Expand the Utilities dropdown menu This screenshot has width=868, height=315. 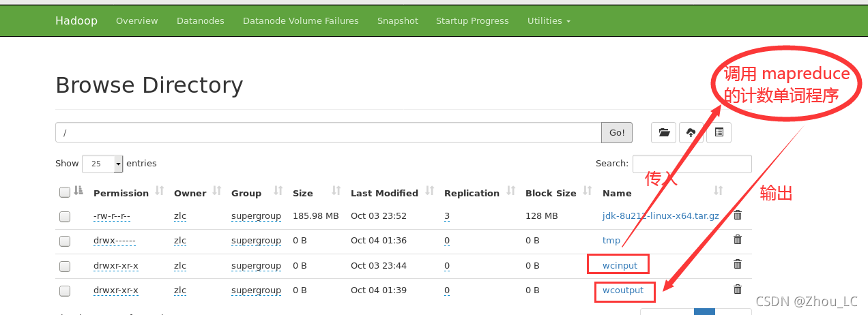(549, 20)
